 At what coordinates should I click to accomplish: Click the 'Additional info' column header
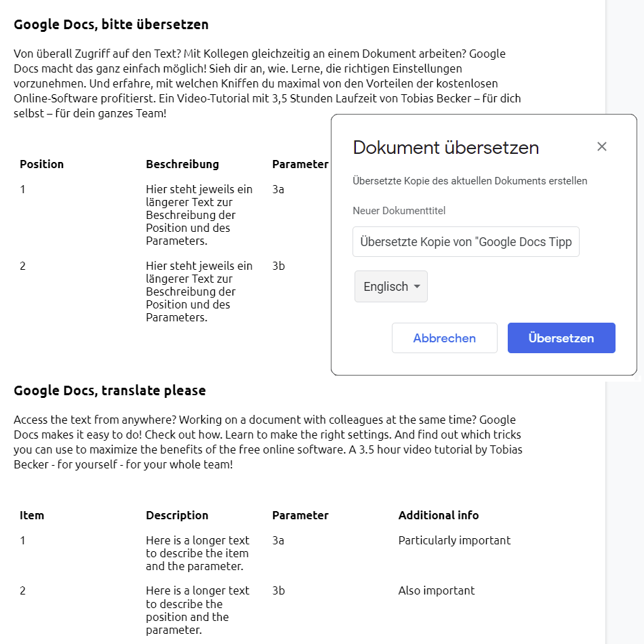439,515
